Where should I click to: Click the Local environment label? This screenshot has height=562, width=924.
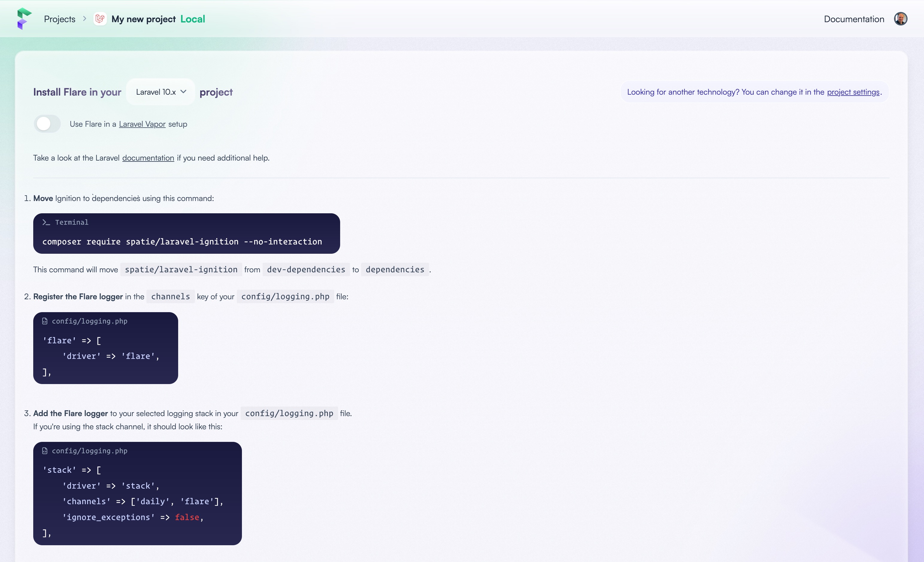(193, 19)
